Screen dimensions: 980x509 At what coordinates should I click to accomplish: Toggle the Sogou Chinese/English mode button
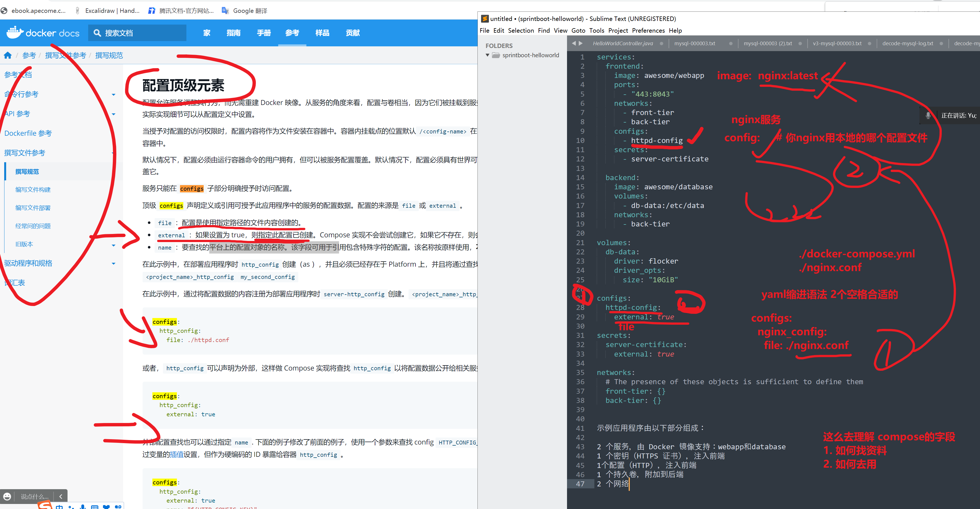[x=59, y=507]
